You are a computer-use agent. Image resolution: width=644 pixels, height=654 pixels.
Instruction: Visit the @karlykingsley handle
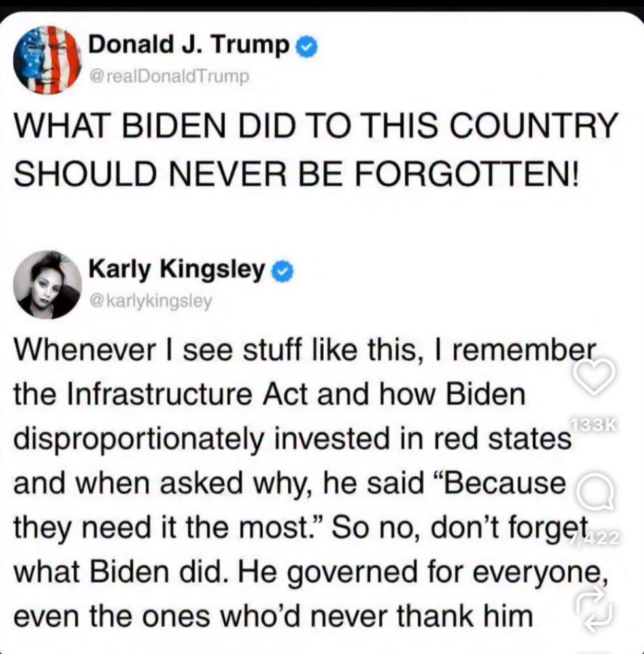(x=151, y=301)
